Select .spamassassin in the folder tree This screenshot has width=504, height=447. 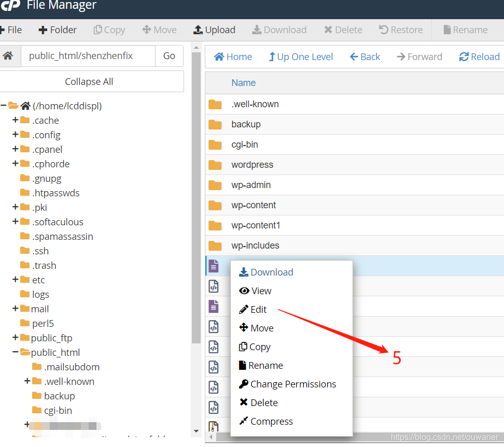point(63,237)
